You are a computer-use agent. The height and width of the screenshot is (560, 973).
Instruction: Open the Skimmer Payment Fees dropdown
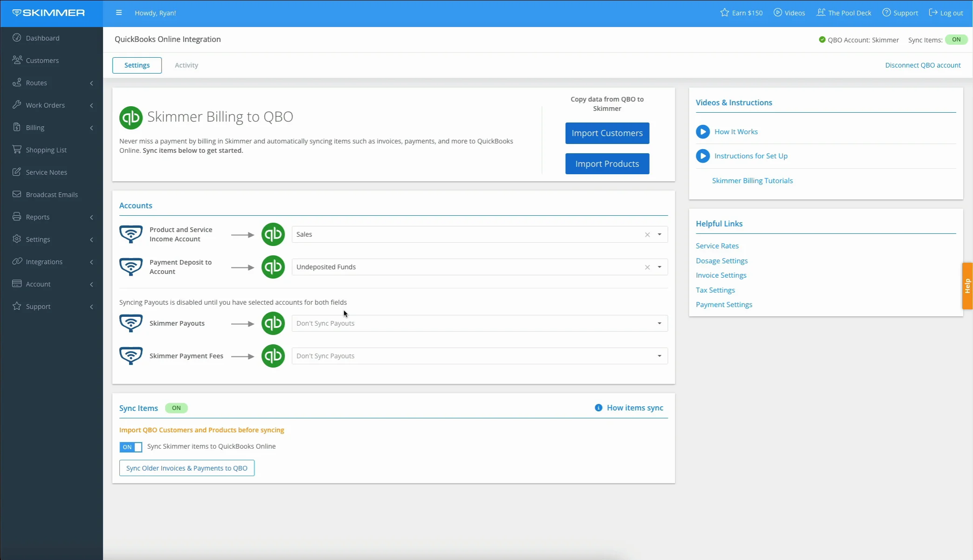pyautogui.click(x=480, y=356)
